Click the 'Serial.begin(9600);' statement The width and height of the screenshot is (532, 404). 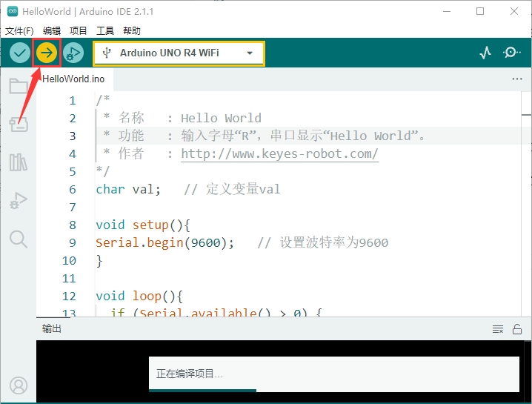point(165,242)
